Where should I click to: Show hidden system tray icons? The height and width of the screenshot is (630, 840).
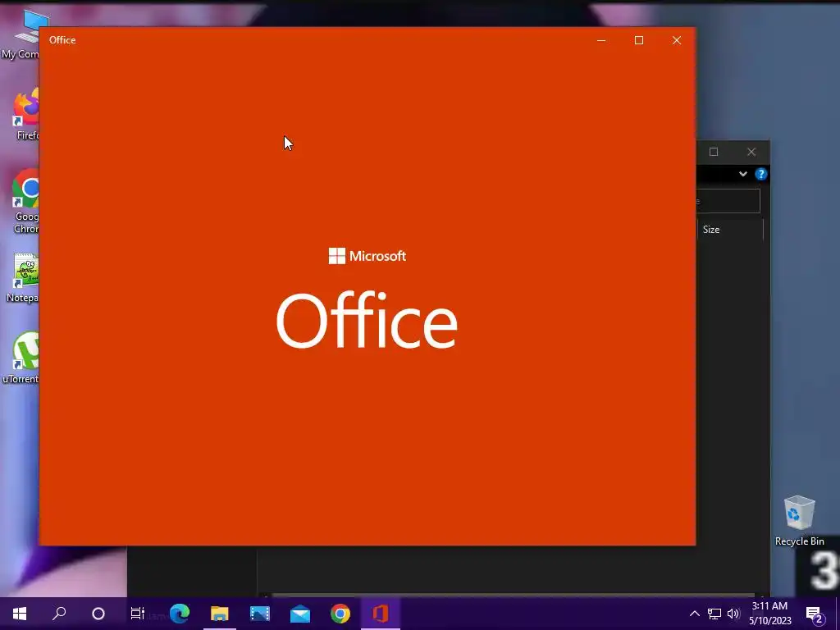694,614
